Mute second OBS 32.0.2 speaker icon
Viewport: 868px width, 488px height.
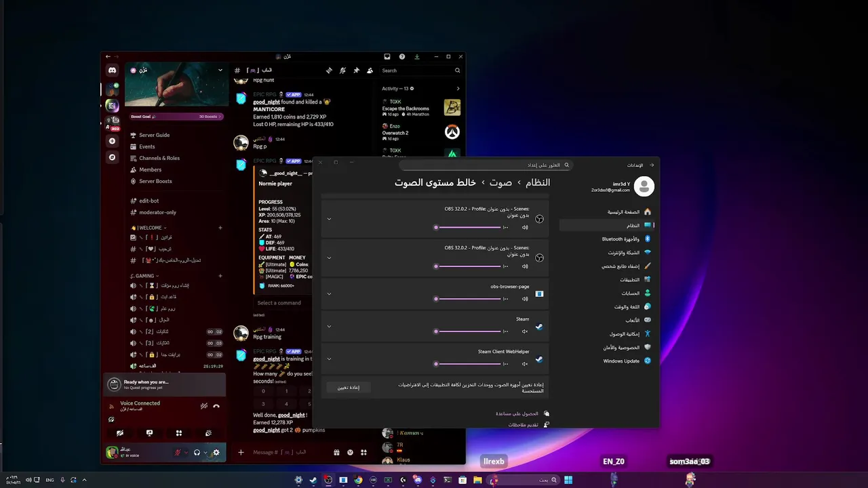(525, 266)
